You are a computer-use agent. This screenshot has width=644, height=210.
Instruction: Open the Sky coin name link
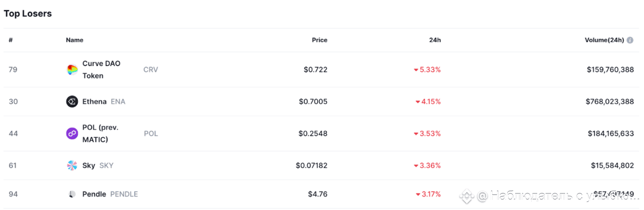[x=89, y=166]
